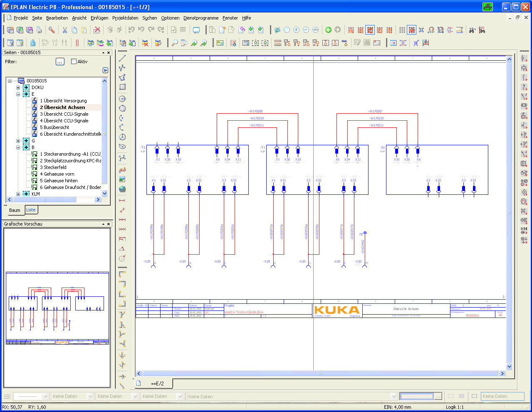
Task: Open the line style dropdown in bottom bar
Action: tap(46, 397)
